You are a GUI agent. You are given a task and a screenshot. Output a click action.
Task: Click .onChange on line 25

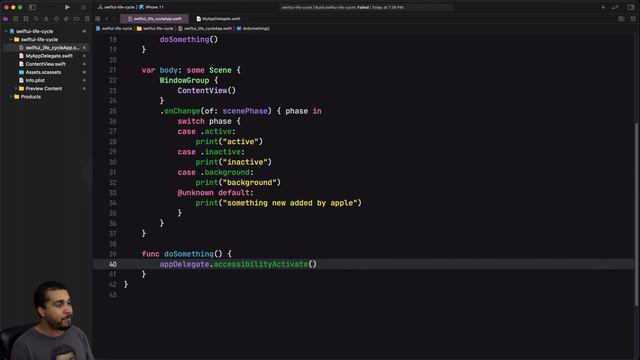(180, 111)
